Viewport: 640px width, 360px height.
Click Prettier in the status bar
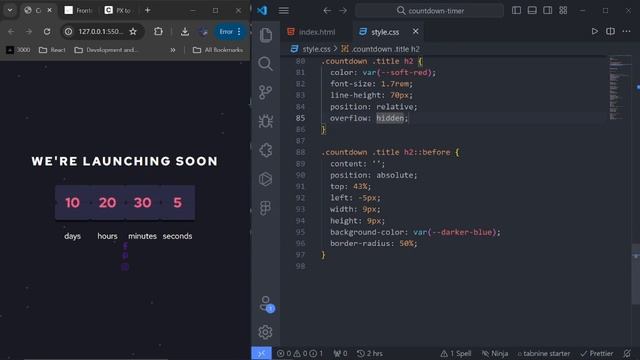pos(597,353)
